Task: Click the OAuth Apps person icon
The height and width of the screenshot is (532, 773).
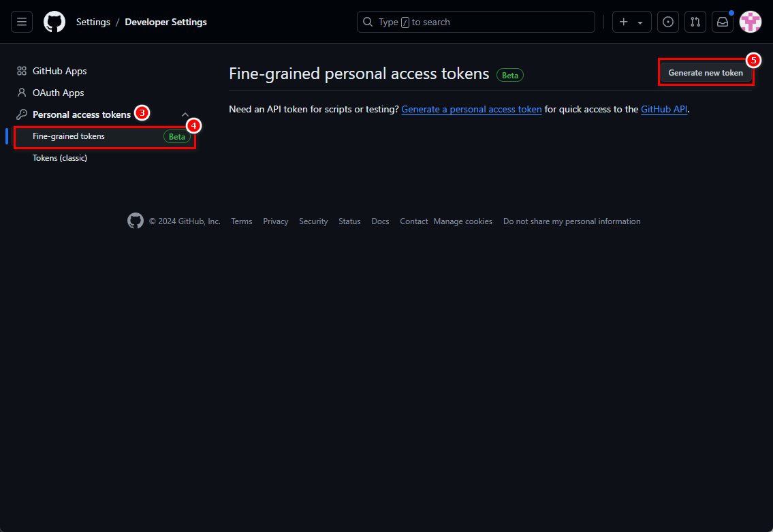Action: click(22, 93)
